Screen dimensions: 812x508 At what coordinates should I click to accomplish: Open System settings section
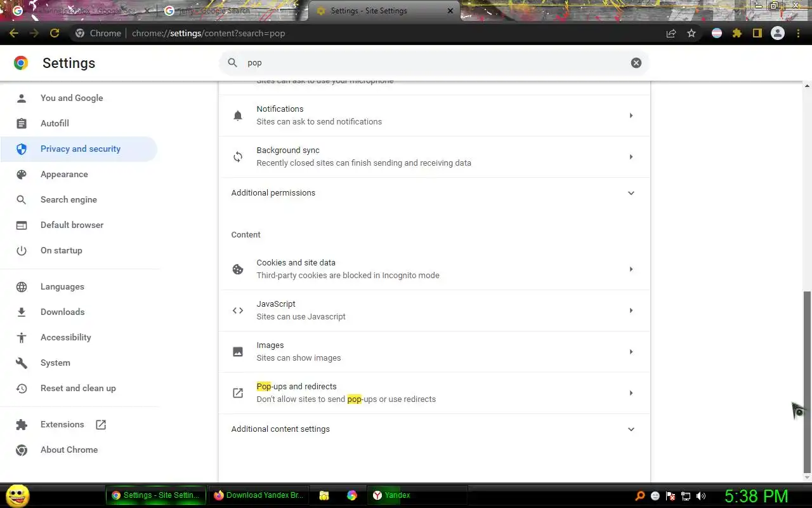coord(79,363)
